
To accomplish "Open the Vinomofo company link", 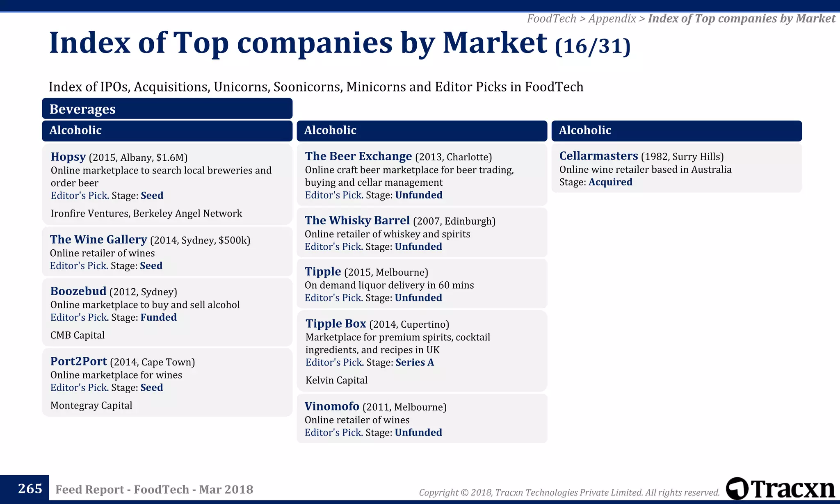I will click(x=332, y=406).
